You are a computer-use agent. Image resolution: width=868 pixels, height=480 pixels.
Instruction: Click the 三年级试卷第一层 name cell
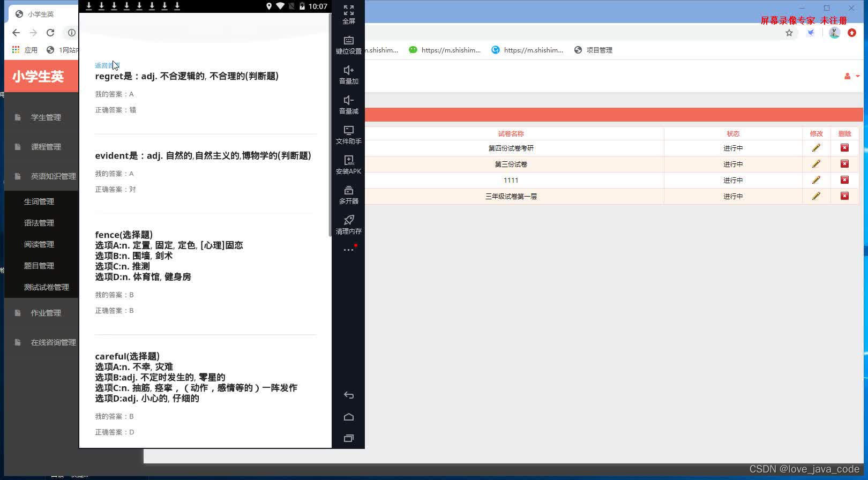coord(511,196)
